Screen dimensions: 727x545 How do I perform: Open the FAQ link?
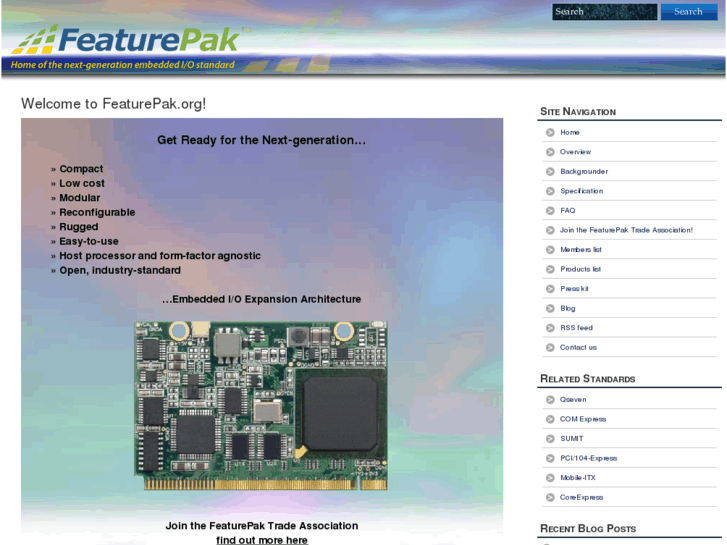568,210
